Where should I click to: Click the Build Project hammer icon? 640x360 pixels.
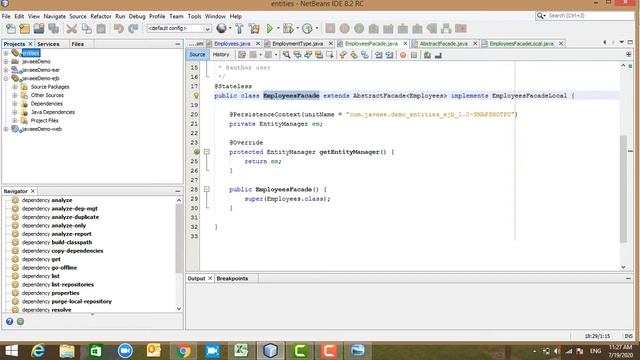[x=240, y=29]
